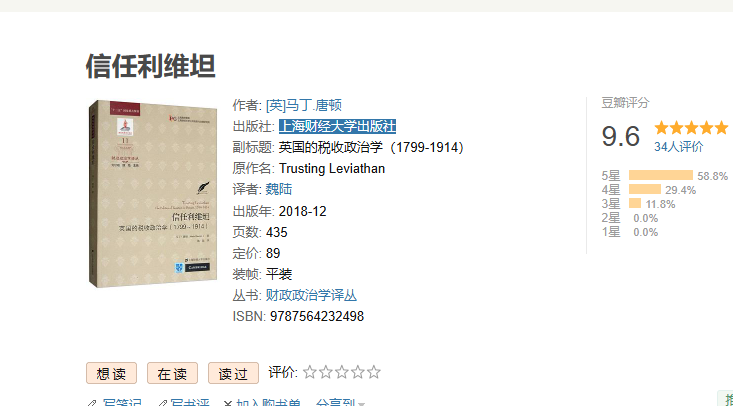This screenshot has height=406, width=733.
Task: Click the ISBN number 9787564232498
Action: pos(316,316)
